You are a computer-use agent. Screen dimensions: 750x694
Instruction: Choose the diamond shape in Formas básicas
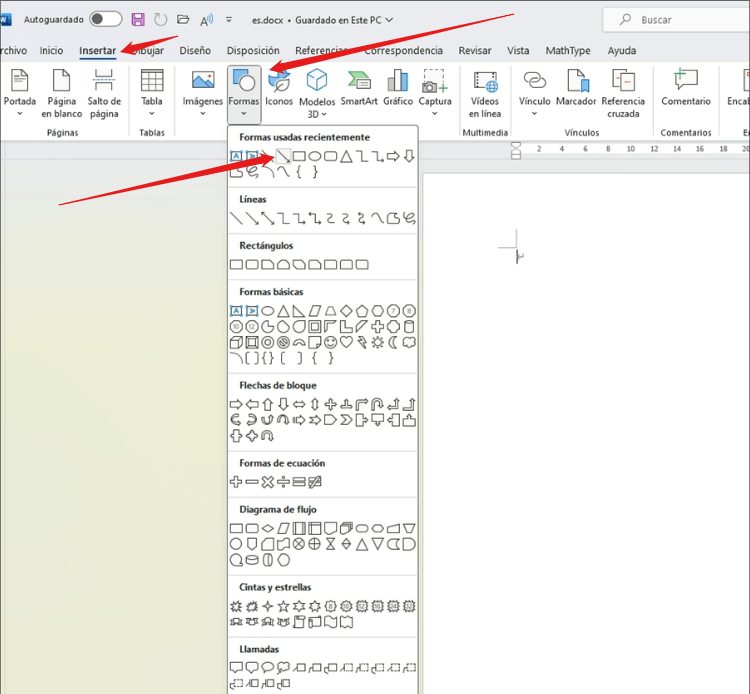pos(346,311)
